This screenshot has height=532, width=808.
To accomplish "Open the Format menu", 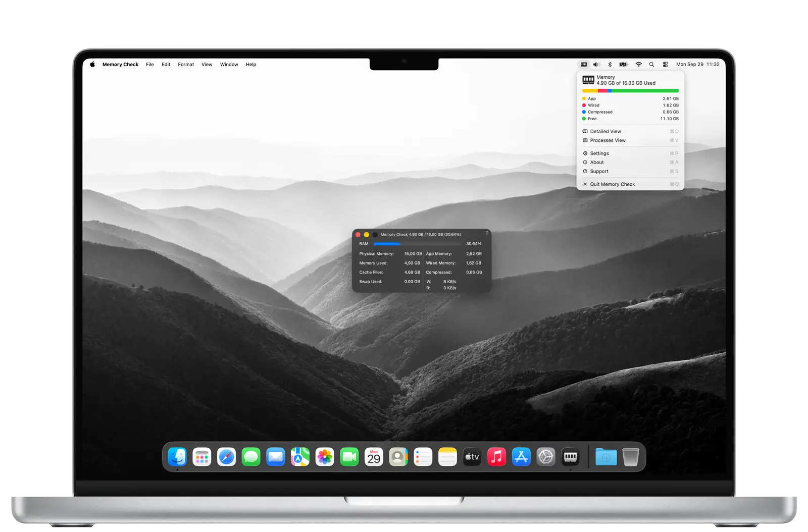I will (186, 65).
